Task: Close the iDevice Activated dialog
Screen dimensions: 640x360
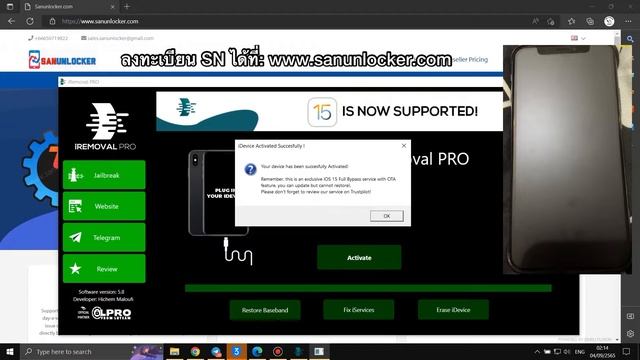Action: [x=404, y=146]
